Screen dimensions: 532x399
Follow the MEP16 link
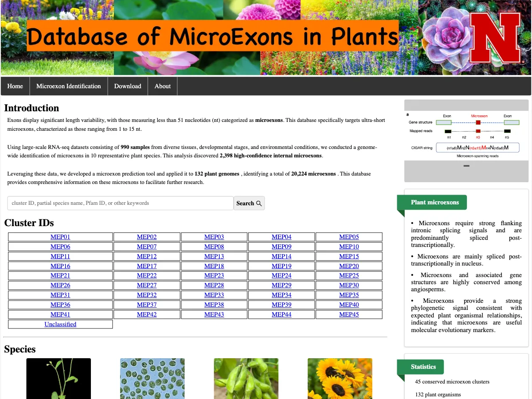[60, 266]
